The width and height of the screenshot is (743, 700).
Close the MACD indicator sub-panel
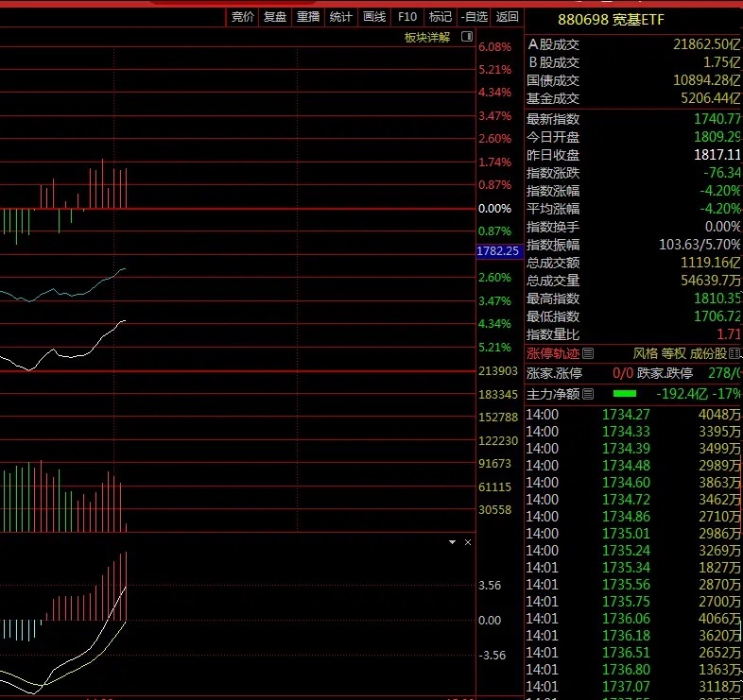coord(468,542)
